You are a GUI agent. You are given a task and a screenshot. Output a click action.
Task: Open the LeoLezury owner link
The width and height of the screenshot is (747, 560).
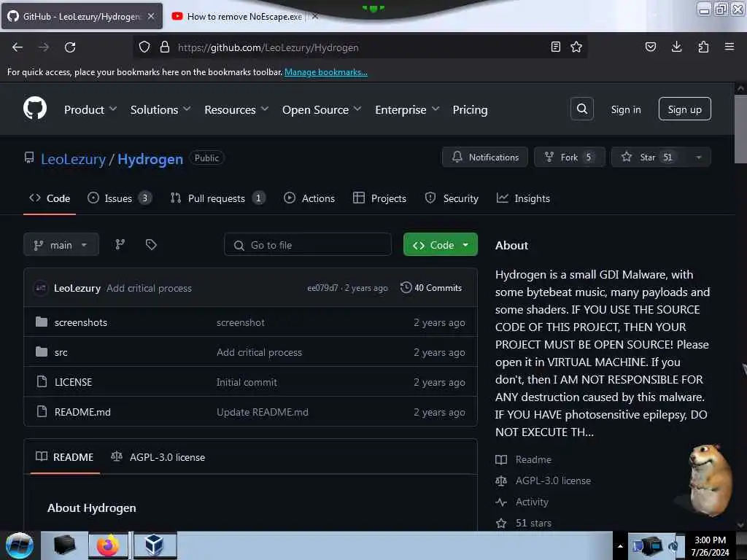[x=73, y=159]
